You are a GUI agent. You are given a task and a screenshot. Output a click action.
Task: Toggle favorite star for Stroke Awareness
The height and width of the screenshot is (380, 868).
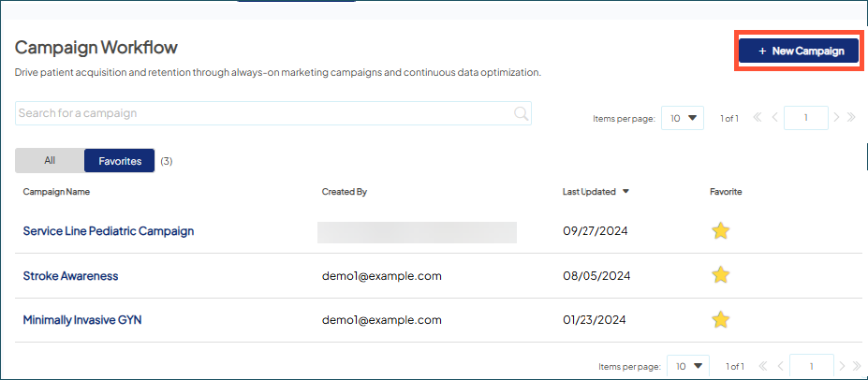pos(720,275)
